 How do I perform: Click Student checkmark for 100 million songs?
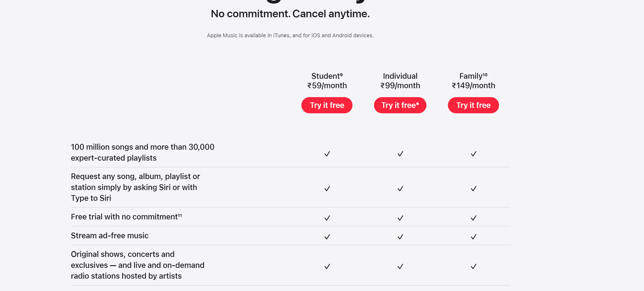point(327,154)
